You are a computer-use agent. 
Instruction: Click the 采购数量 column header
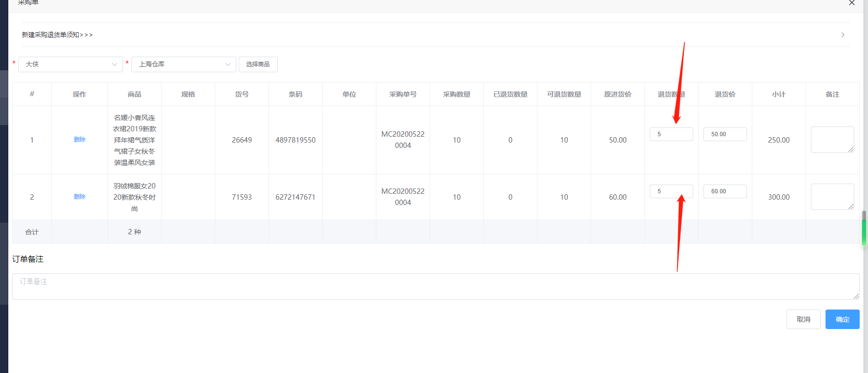tap(456, 94)
